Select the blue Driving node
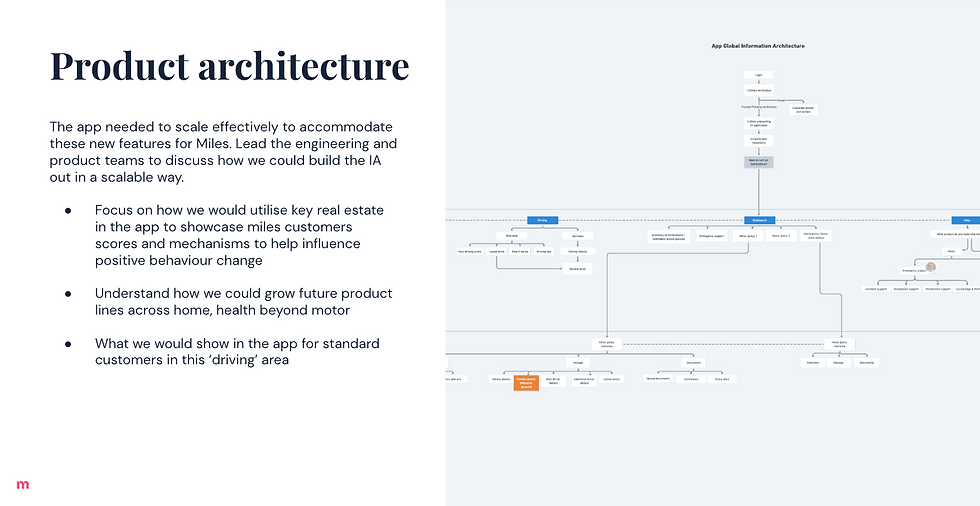Viewport: 980px width, 506px height. (542, 220)
